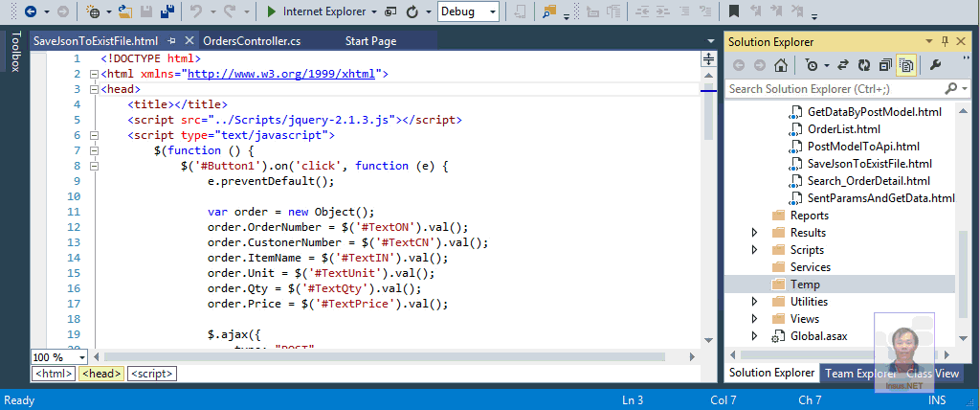Open the open-documents list dropdown arrow
This screenshot has height=410, width=980.
[x=709, y=41]
